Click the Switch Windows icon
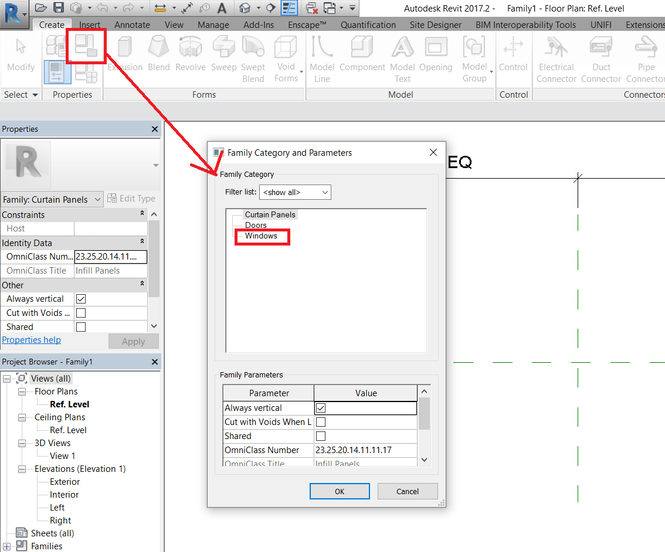This screenshot has height=552, width=665. (330, 8)
